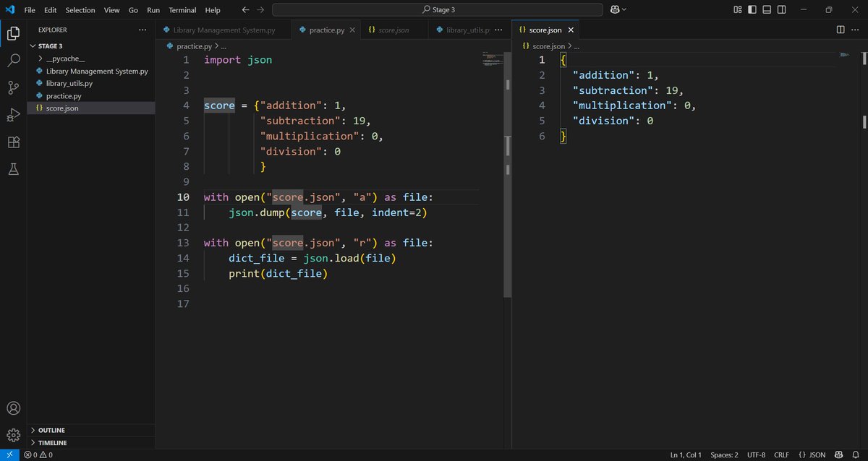Go forward with the navigation arrow
The height and width of the screenshot is (461, 868).
[x=260, y=10]
